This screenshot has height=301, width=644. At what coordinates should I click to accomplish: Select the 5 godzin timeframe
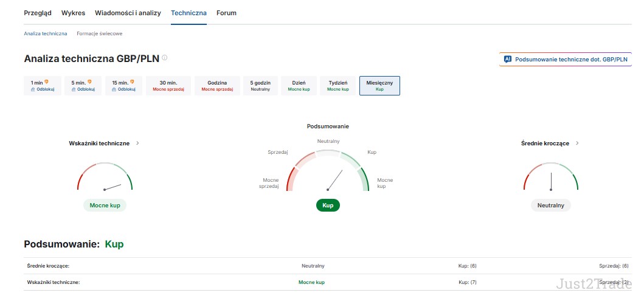click(x=260, y=85)
